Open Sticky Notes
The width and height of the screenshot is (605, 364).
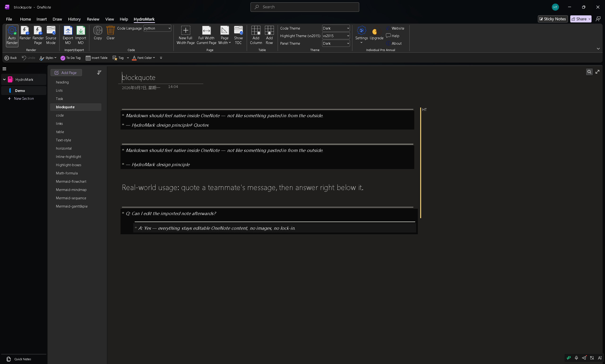pos(553,19)
